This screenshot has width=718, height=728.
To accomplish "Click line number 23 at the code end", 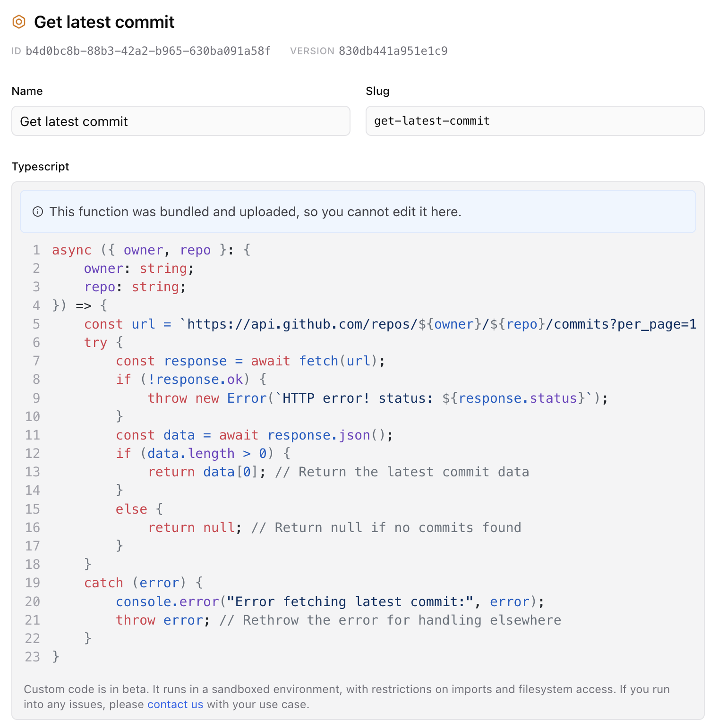I will pos(32,657).
